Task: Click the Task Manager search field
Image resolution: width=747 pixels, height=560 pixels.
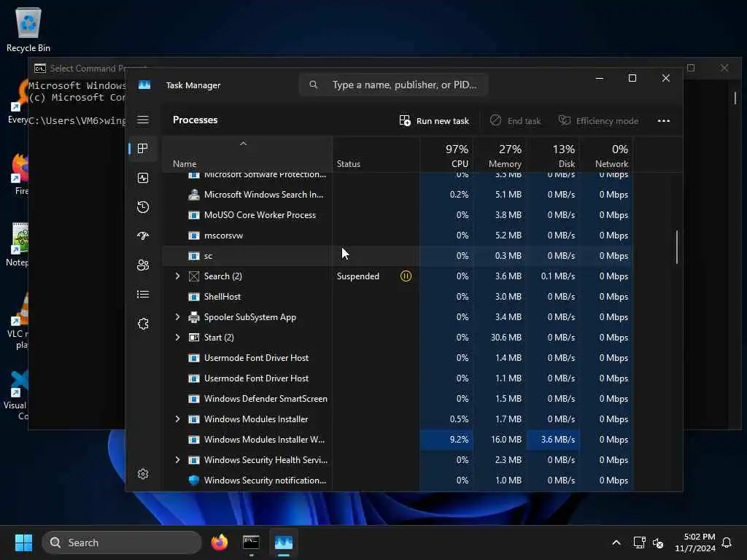Action: click(x=393, y=85)
